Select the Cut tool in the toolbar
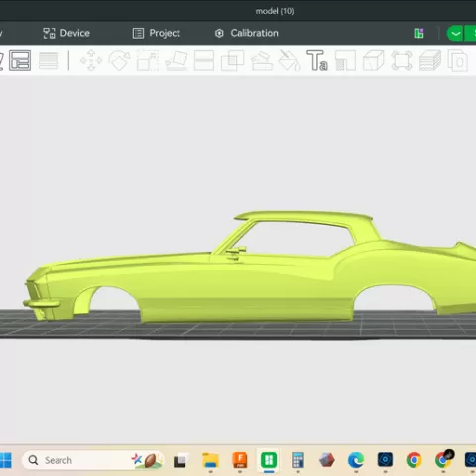The image size is (476, 476). 204,60
